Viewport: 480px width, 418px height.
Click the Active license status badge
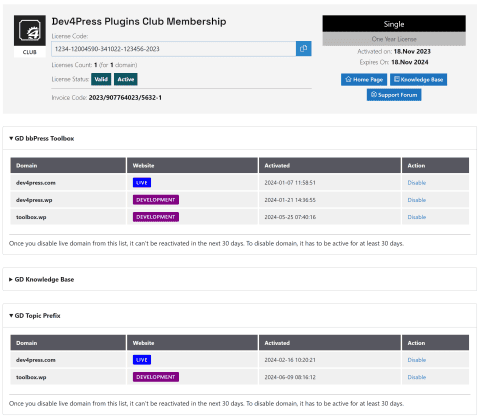point(126,79)
